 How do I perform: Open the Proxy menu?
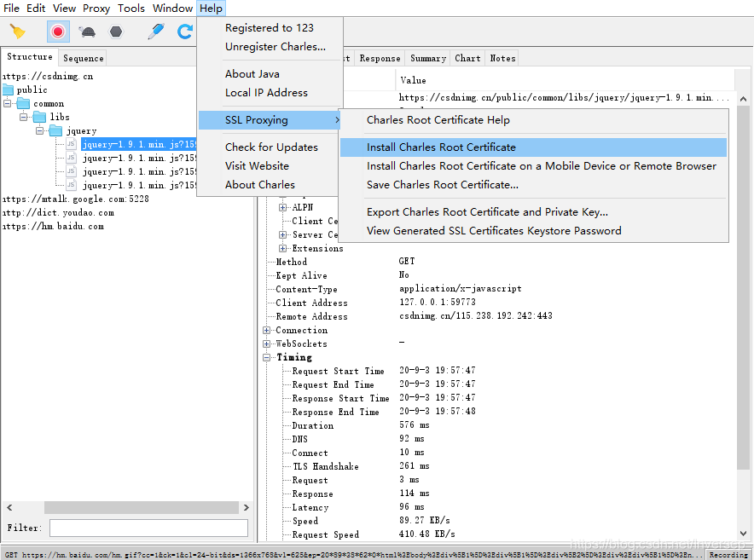click(x=96, y=9)
